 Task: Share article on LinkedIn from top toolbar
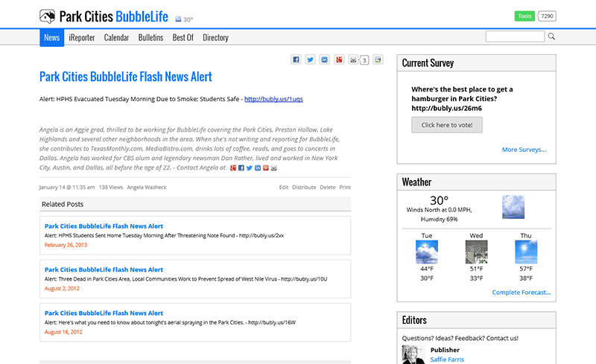point(324,60)
